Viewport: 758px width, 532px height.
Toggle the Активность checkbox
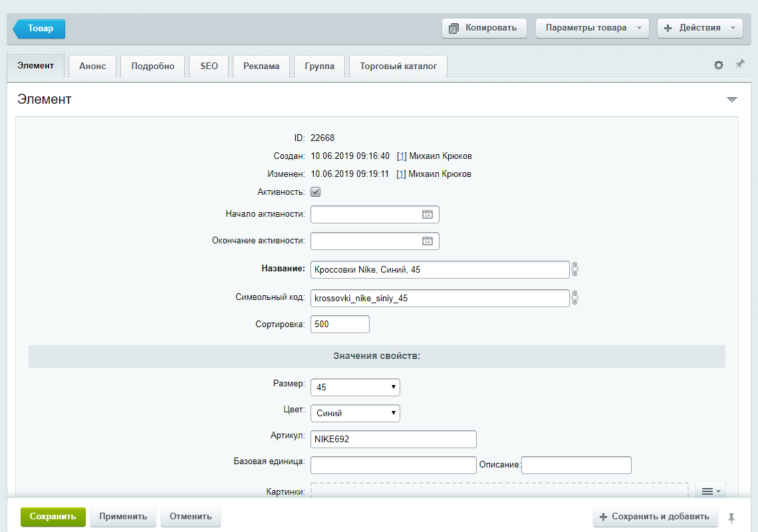pos(316,192)
